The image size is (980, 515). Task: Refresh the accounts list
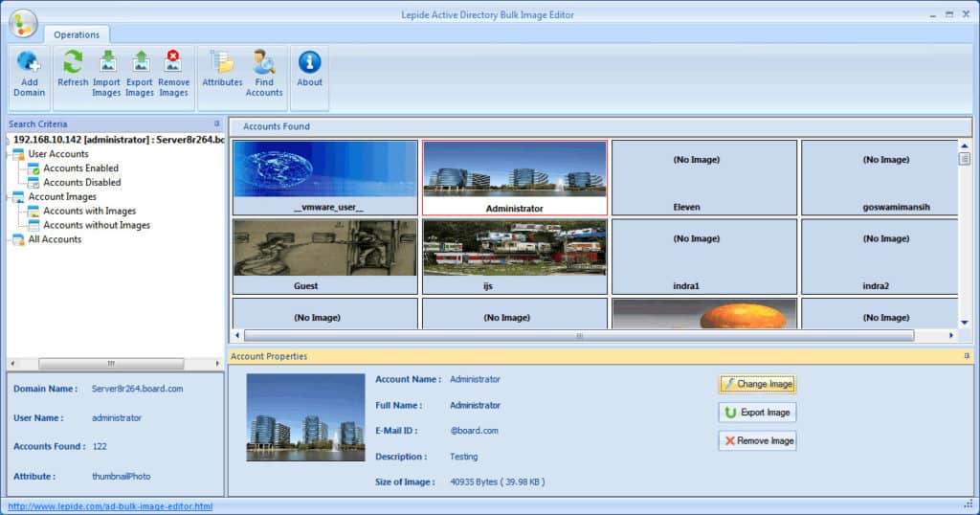(x=73, y=69)
